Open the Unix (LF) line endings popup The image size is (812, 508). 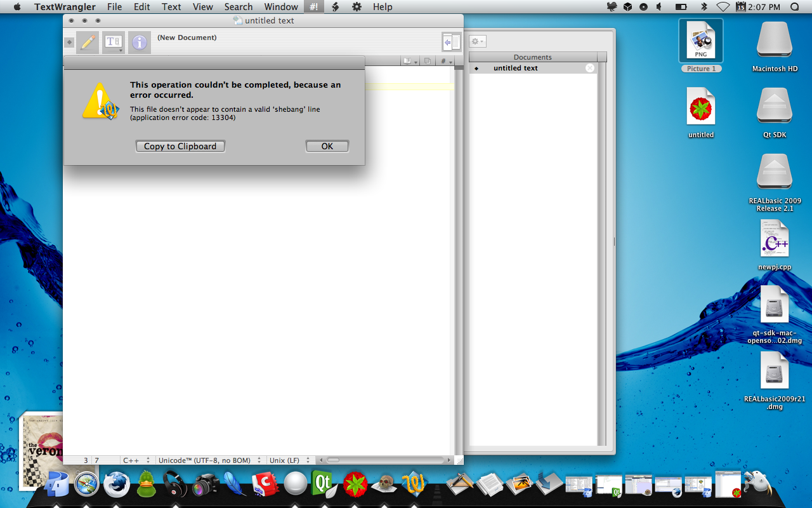(291, 460)
